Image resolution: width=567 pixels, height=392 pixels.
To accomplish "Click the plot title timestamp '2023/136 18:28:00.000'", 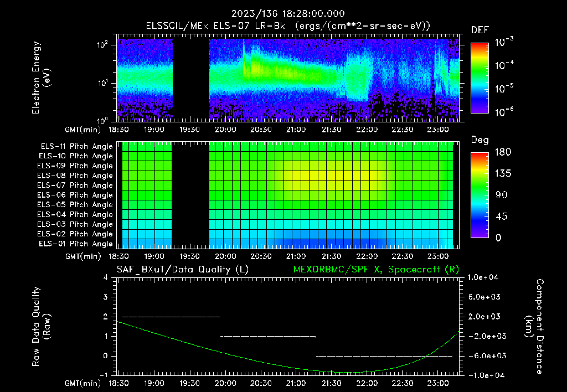I will coord(288,14).
